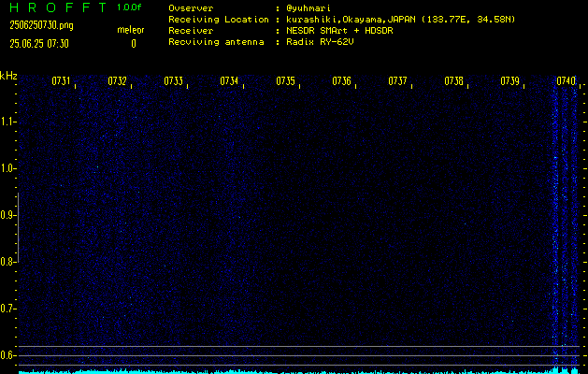Click the HROFFT title text
Viewport: 588px width, 374px height.
coord(58,7)
